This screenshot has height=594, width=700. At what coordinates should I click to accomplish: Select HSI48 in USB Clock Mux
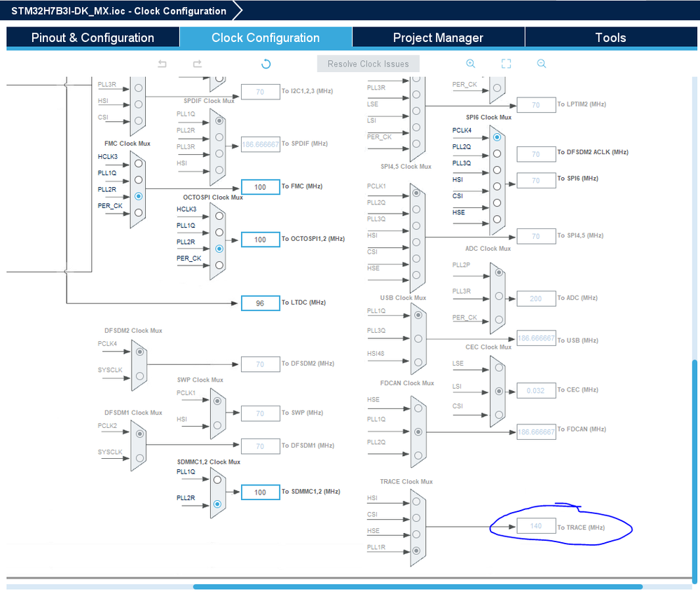418,362
